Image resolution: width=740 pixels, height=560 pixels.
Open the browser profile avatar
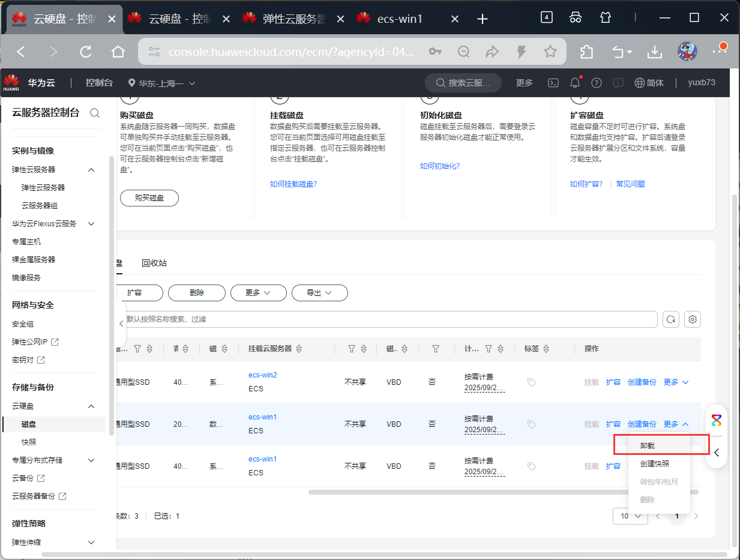coord(687,52)
